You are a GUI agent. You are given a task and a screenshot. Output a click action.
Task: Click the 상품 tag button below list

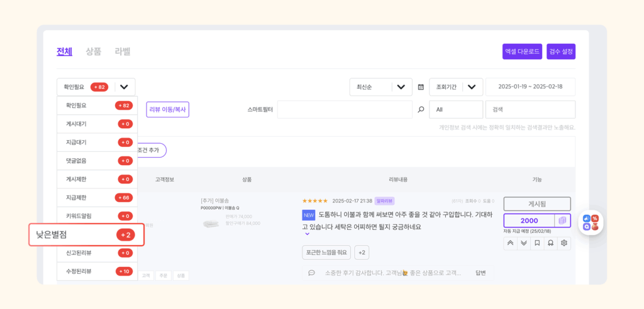click(x=181, y=276)
